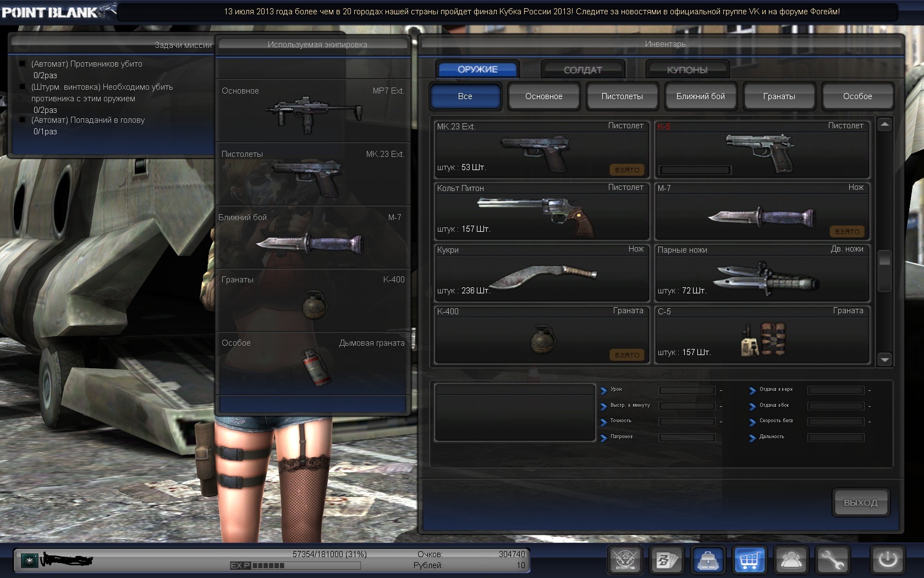Open settings with the wrench icon
924x578 pixels.
833,560
